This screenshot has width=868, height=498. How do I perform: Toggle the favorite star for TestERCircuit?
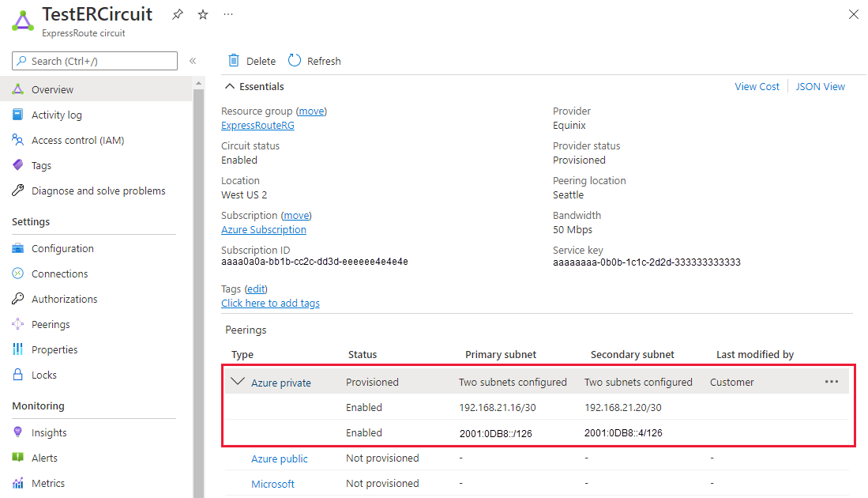click(x=202, y=14)
